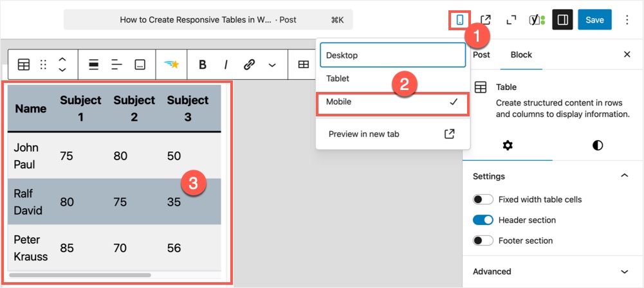
Task: Choose Desktop preview option
Action: click(x=392, y=55)
